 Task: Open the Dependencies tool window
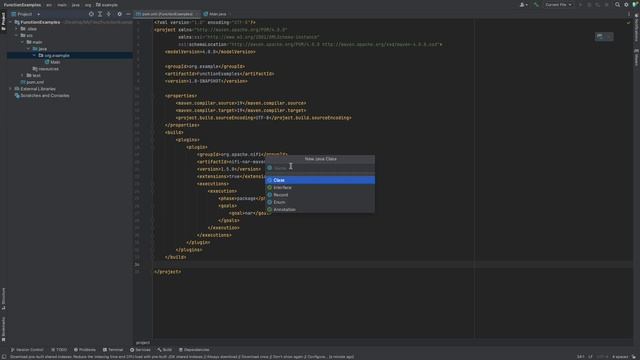coord(194,350)
